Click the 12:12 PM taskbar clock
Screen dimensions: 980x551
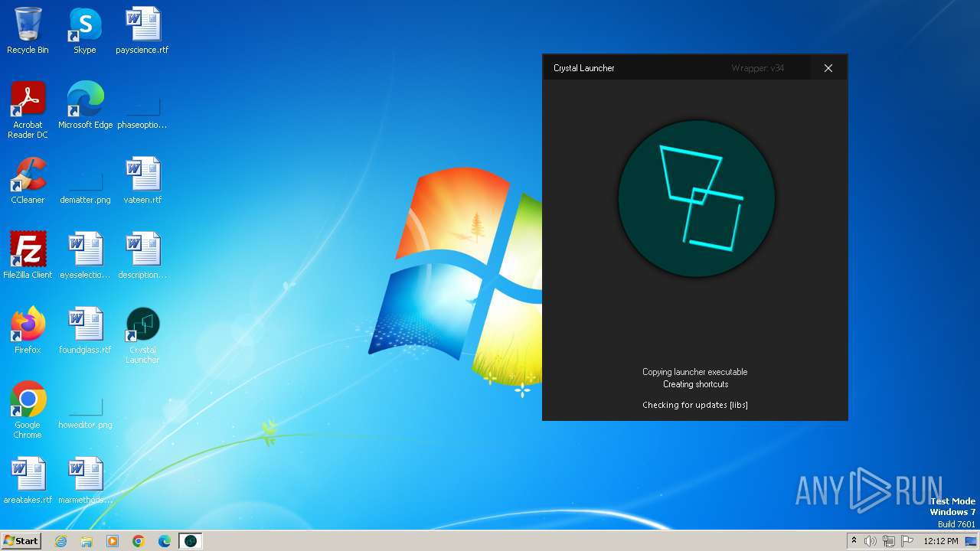pyautogui.click(x=941, y=541)
